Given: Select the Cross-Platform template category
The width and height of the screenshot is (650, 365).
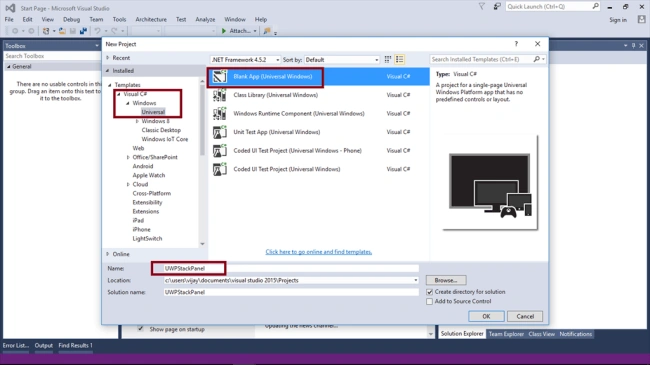Looking at the screenshot, I should point(151,193).
